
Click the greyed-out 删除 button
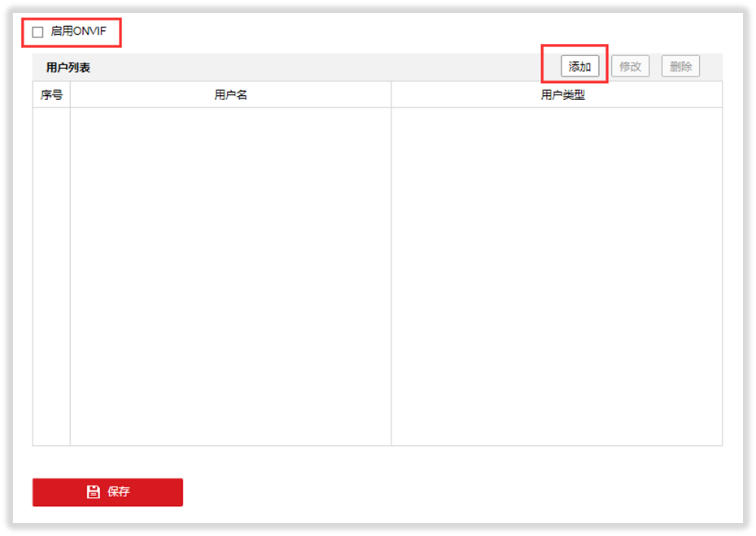tap(680, 67)
